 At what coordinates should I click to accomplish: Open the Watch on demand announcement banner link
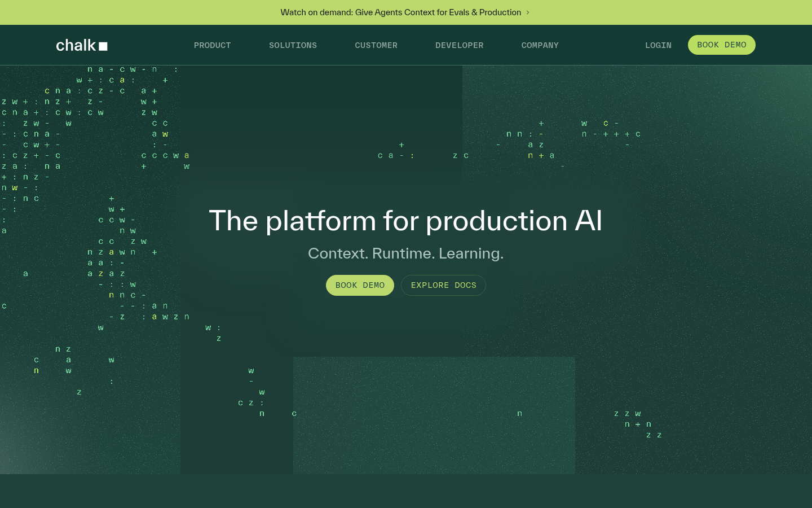point(405,12)
